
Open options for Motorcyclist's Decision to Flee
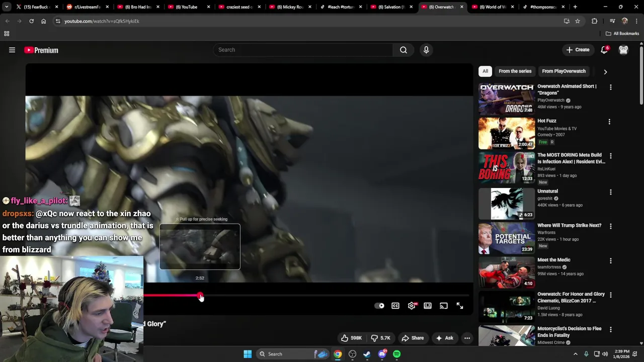pos(611,329)
